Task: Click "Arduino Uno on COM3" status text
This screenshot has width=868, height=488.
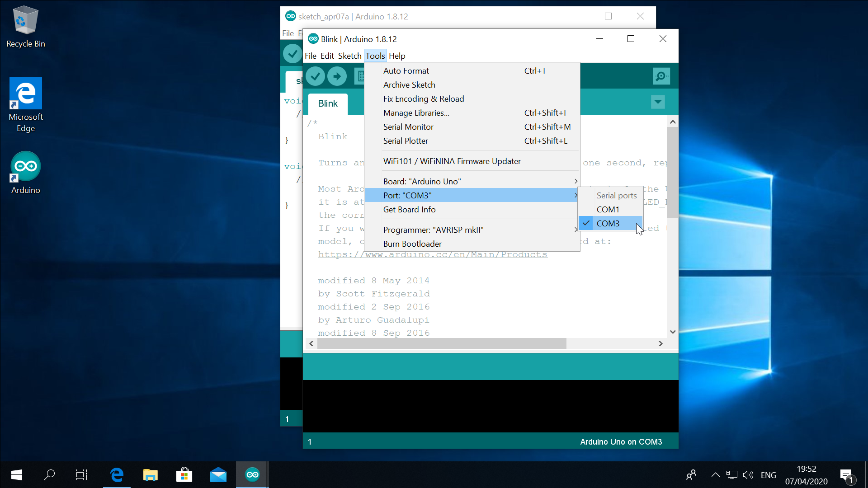Action: (621, 442)
